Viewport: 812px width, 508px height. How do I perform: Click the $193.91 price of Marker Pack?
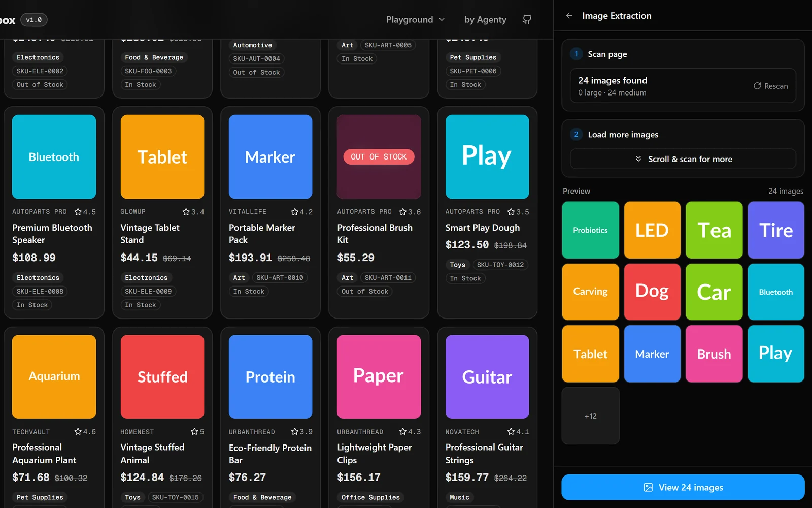coord(250,258)
